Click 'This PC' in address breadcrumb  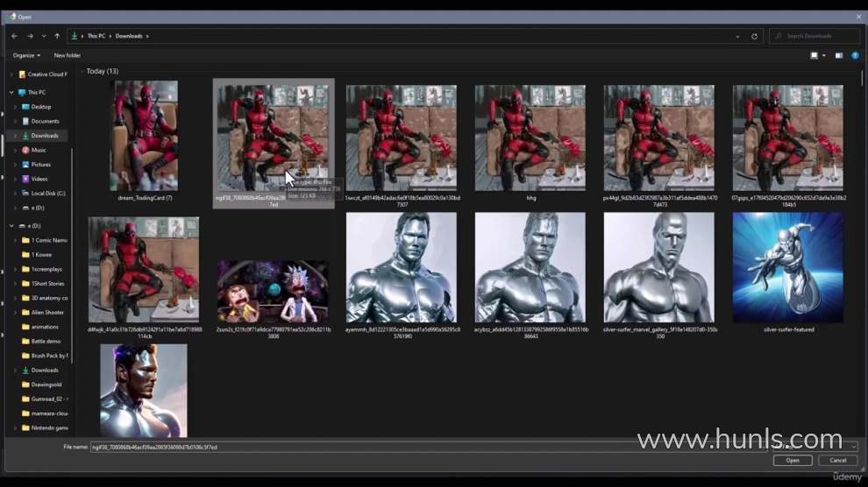click(96, 36)
